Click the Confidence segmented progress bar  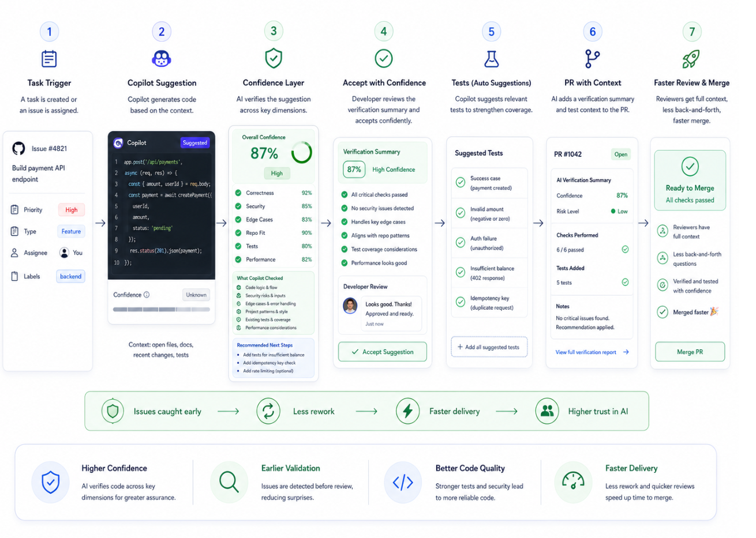161,310
